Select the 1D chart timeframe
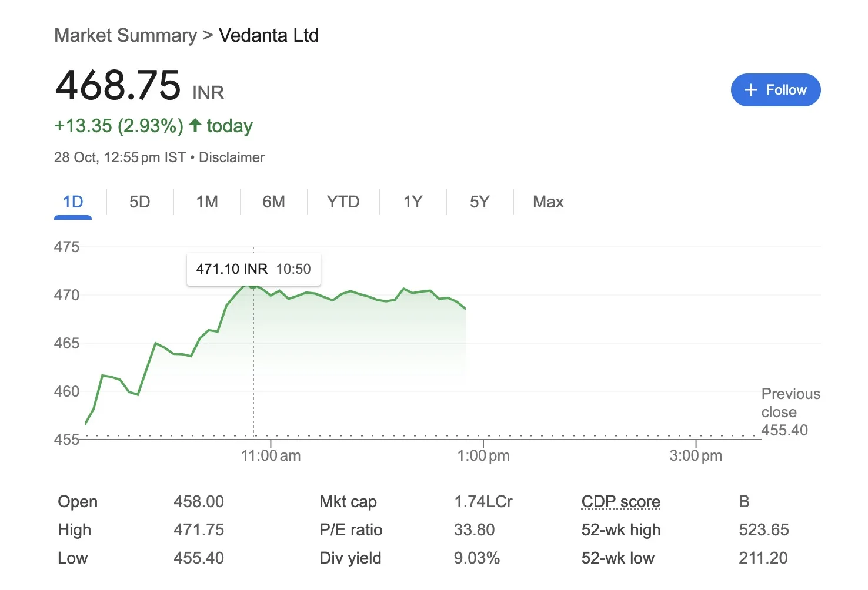The height and width of the screenshot is (590, 868). 72,202
